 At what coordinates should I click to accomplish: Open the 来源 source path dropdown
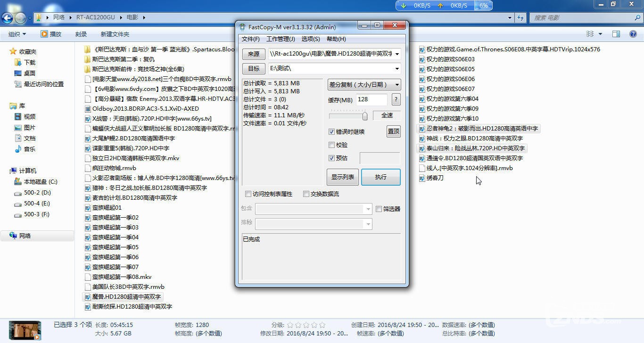pos(397,54)
